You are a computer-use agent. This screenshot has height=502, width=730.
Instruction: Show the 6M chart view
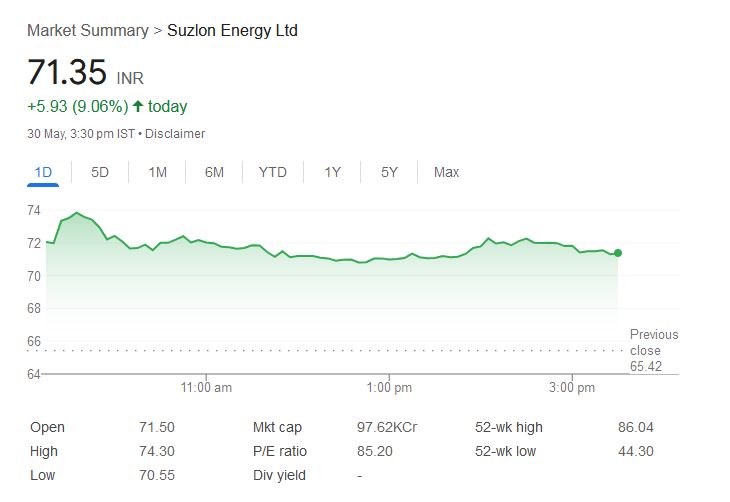tap(214, 172)
